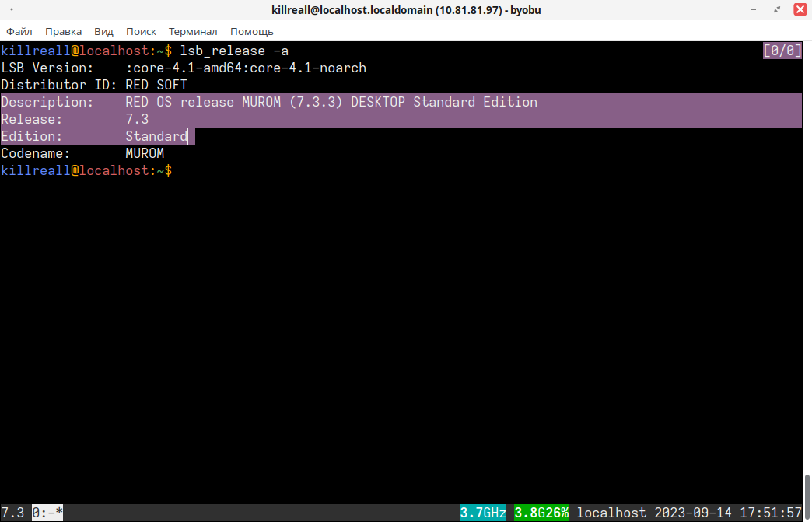Click the [0/0] copy-mode indicator
The image size is (812, 522).
[782, 51]
